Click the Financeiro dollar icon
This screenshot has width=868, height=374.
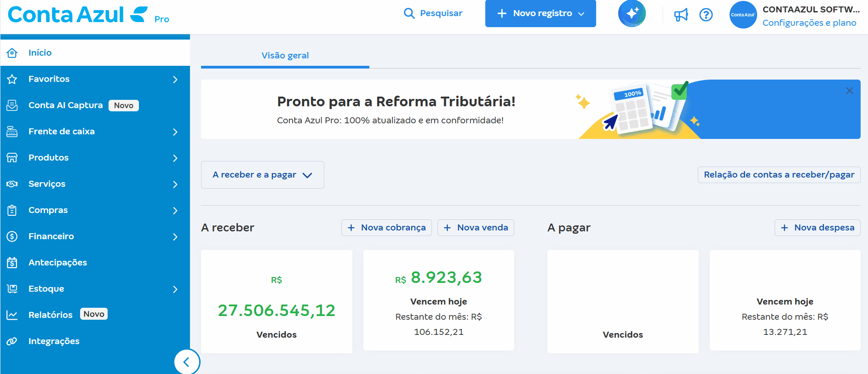(12, 236)
